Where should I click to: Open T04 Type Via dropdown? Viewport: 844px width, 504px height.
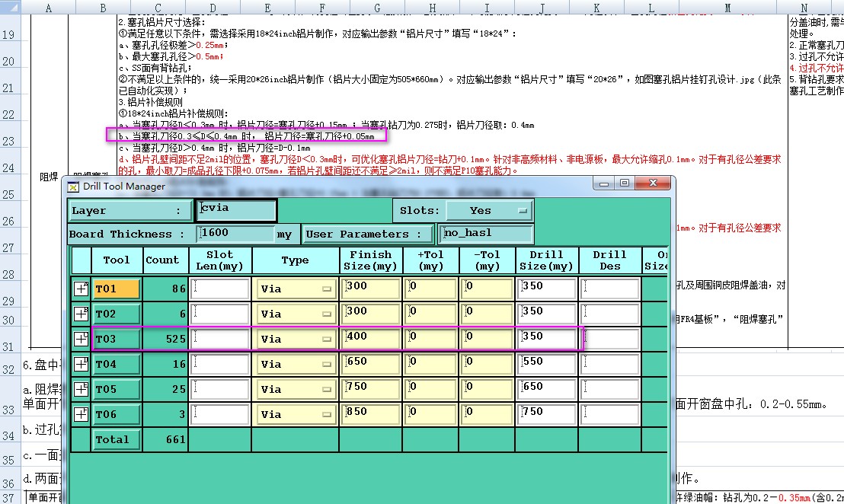coord(295,364)
